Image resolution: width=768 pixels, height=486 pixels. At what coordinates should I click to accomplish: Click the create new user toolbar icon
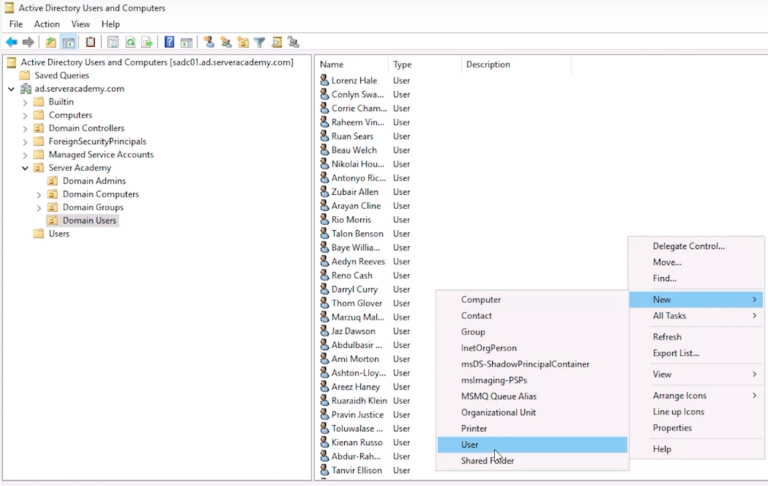[209, 42]
